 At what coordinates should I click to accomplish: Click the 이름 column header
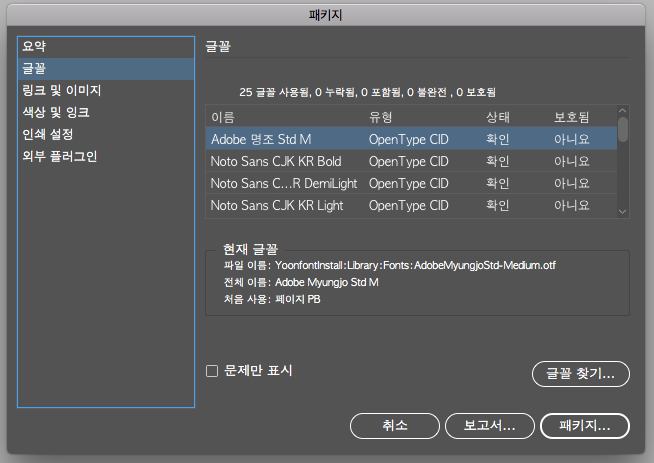[x=223, y=117]
